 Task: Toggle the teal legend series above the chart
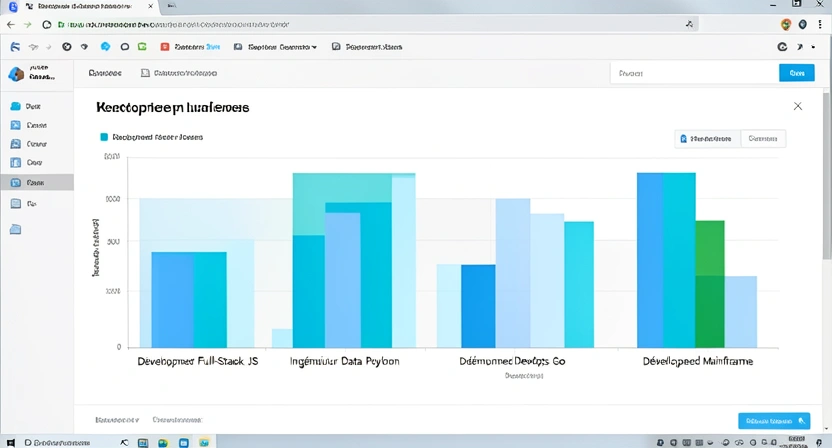pos(103,137)
